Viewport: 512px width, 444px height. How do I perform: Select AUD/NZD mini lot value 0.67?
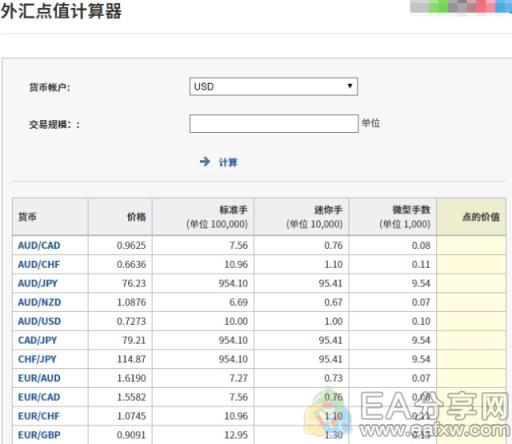(x=333, y=302)
